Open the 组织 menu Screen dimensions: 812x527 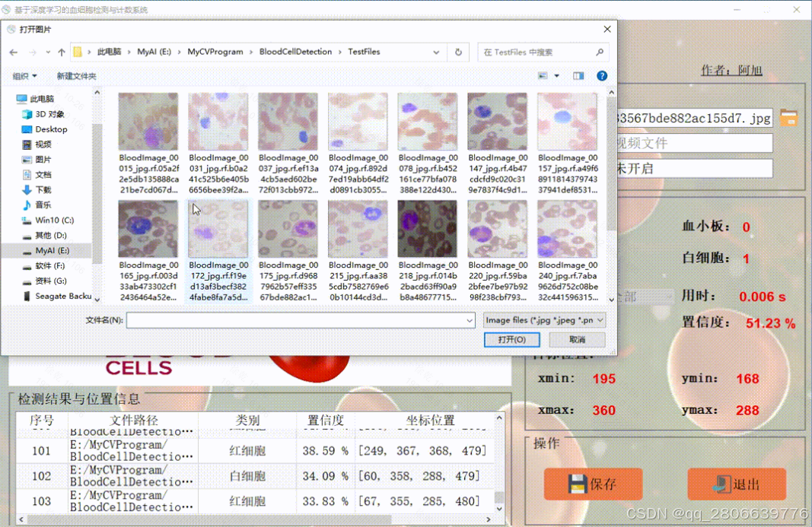25,76
